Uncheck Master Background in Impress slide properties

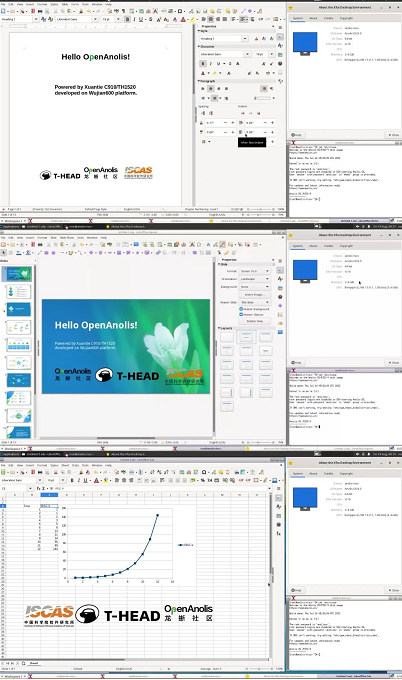coord(241,309)
